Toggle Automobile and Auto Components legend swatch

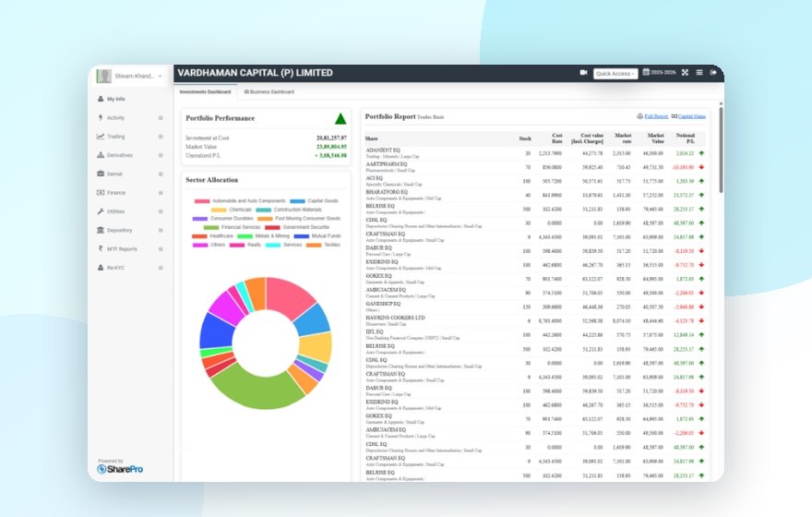pos(202,201)
